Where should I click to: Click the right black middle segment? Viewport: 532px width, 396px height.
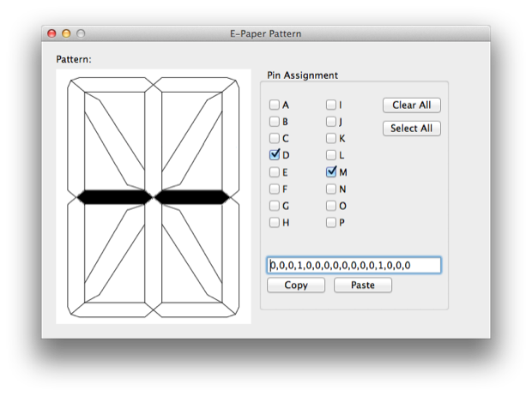click(192, 197)
